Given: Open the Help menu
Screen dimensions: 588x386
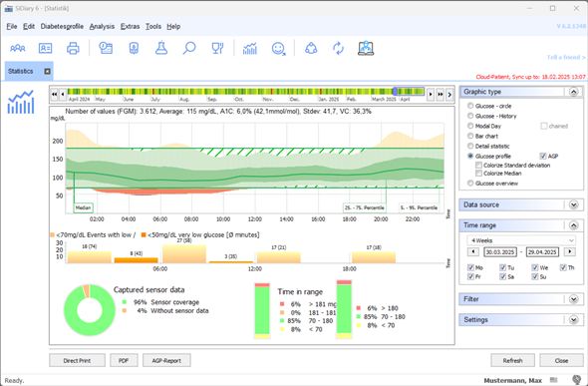Looking at the screenshot, I should click(x=173, y=27).
